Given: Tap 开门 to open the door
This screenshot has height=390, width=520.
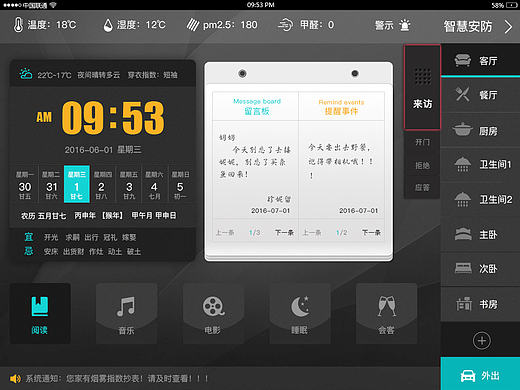Looking at the screenshot, I should point(422,142).
